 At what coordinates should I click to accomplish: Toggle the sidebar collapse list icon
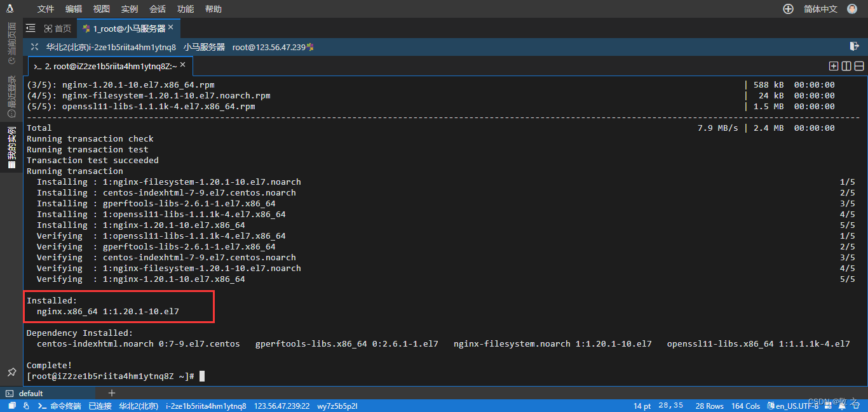pyautogui.click(x=31, y=28)
